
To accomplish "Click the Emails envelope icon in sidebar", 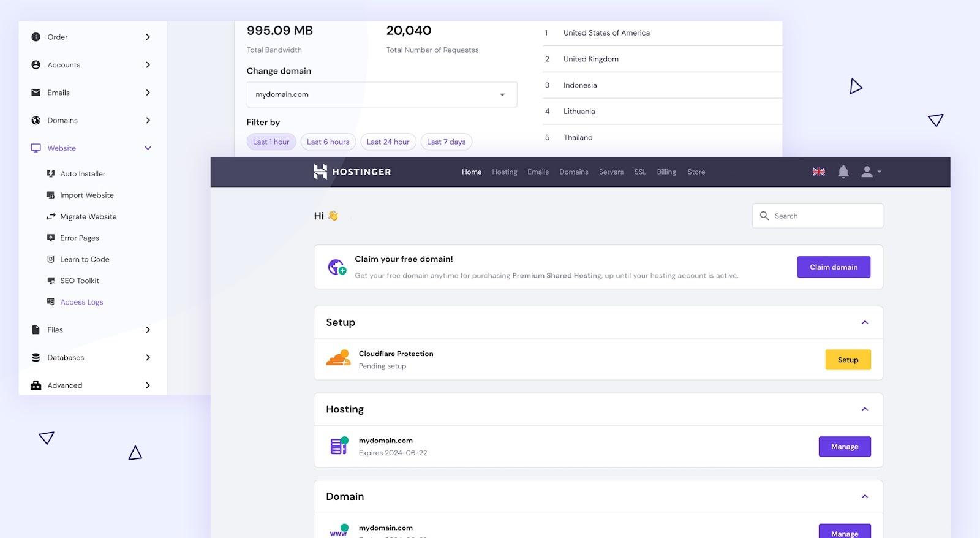I will pyautogui.click(x=36, y=93).
